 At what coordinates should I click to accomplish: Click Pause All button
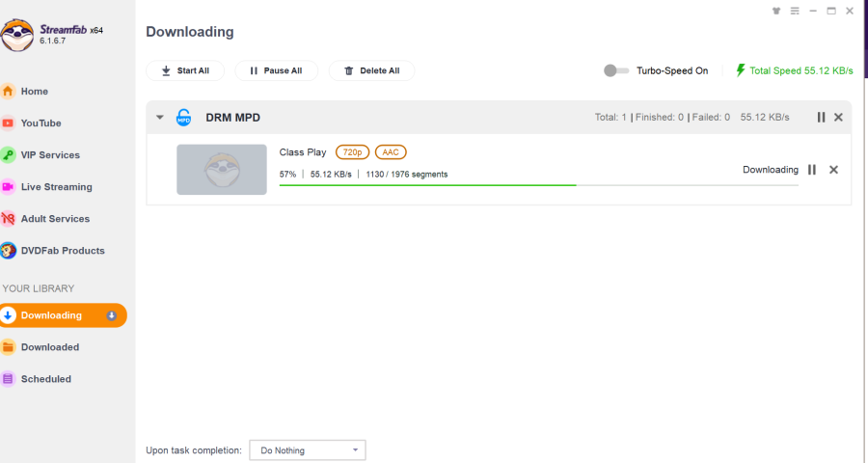coord(276,70)
